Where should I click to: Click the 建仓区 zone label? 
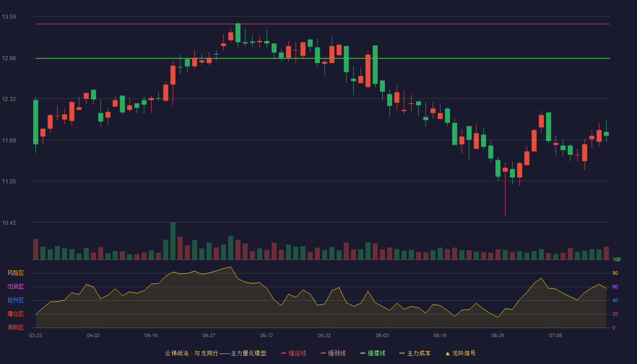click(15, 314)
